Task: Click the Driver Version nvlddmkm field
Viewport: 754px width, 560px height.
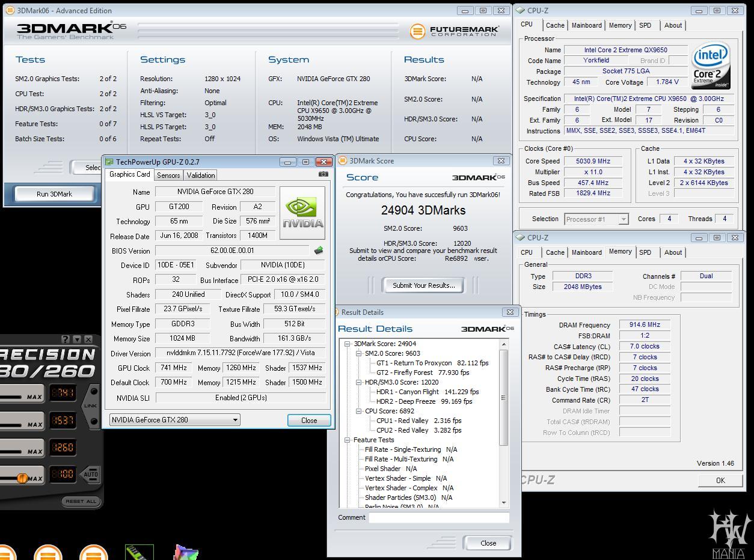Action: [x=240, y=353]
